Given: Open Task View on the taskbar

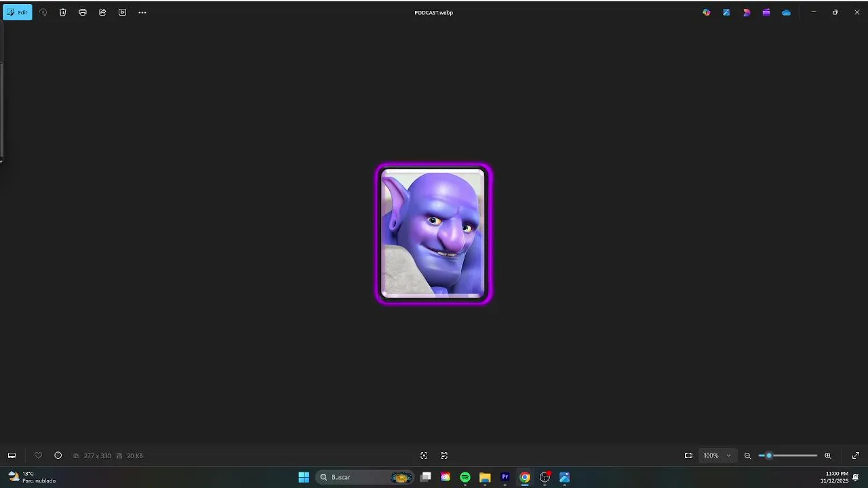Looking at the screenshot, I should 426,477.
